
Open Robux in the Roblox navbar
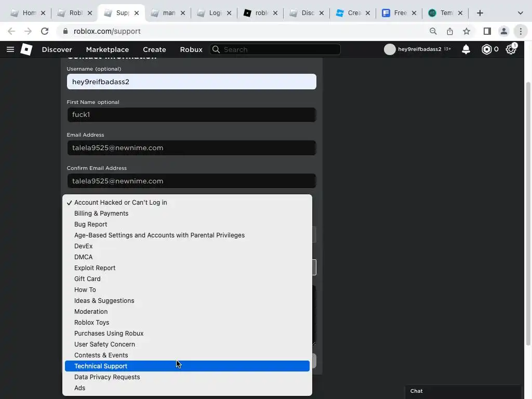pyautogui.click(x=191, y=49)
